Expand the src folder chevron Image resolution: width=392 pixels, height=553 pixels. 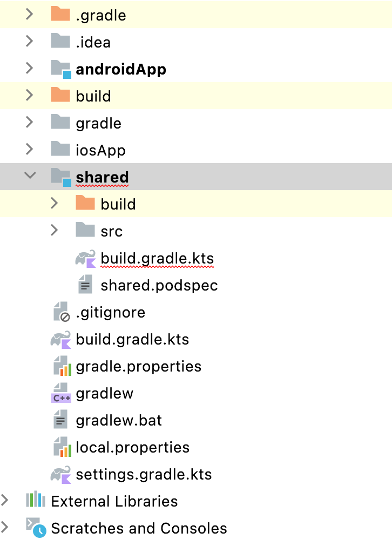tap(55, 230)
